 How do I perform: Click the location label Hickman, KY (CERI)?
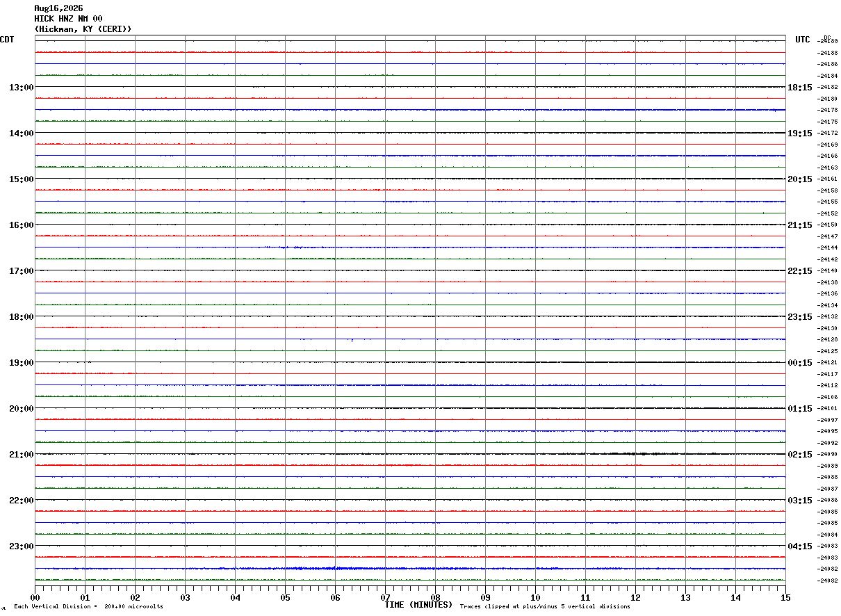tap(83, 29)
